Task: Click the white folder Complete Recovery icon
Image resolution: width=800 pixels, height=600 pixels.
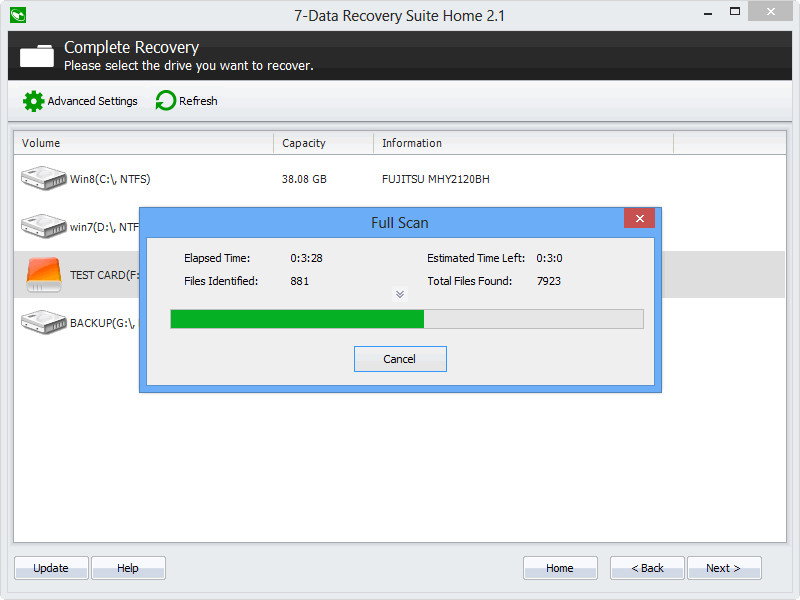Action: 37,56
